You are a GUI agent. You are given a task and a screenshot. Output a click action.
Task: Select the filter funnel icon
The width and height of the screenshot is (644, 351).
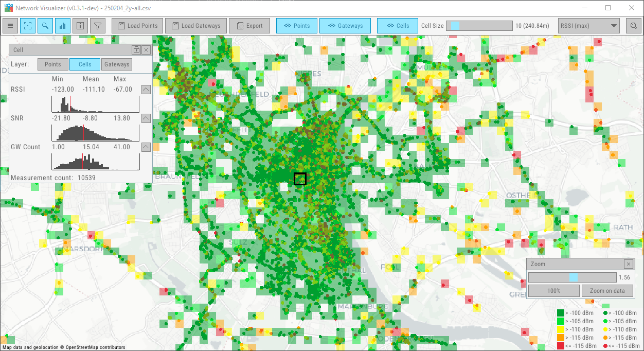97,25
